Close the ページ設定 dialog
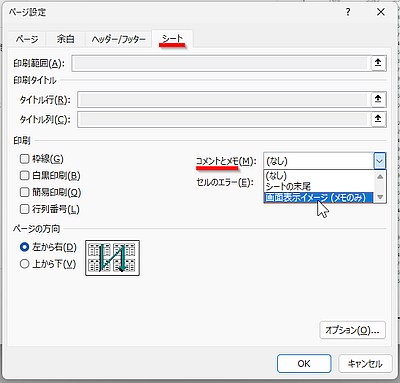This screenshot has height=383, width=400. [x=381, y=12]
